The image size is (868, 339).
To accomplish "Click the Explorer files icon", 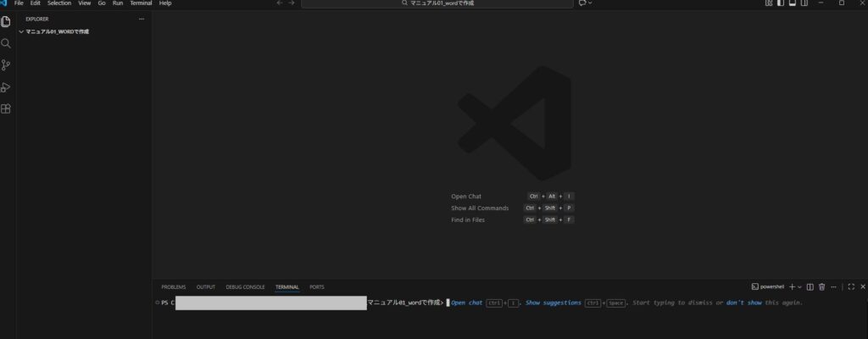I will [6, 21].
